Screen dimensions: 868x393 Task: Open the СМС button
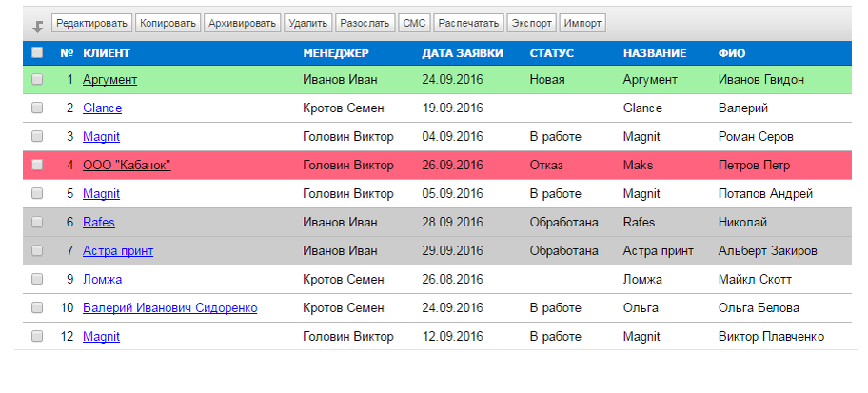click(415, 23)
